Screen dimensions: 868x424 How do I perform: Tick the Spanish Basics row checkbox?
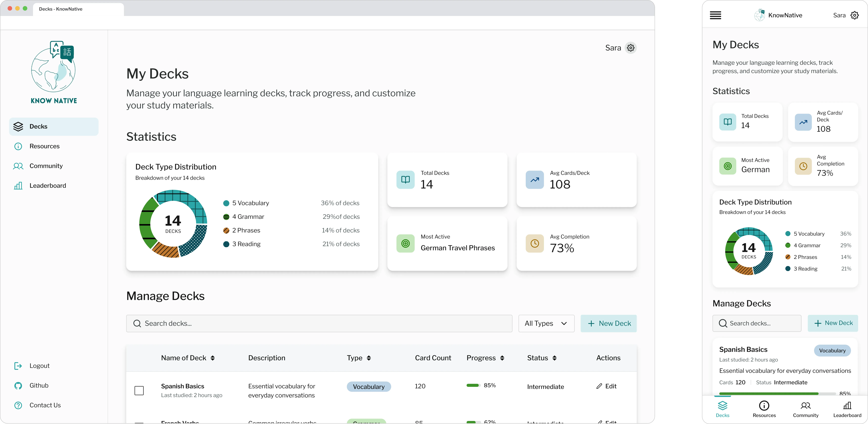pyautogui.click(x=139, y=391)
